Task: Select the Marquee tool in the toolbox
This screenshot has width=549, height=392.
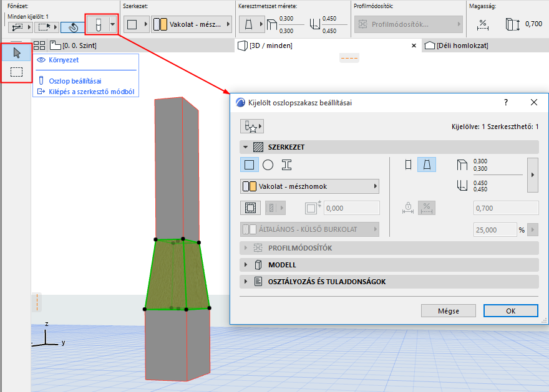Action: coord(17,72)
